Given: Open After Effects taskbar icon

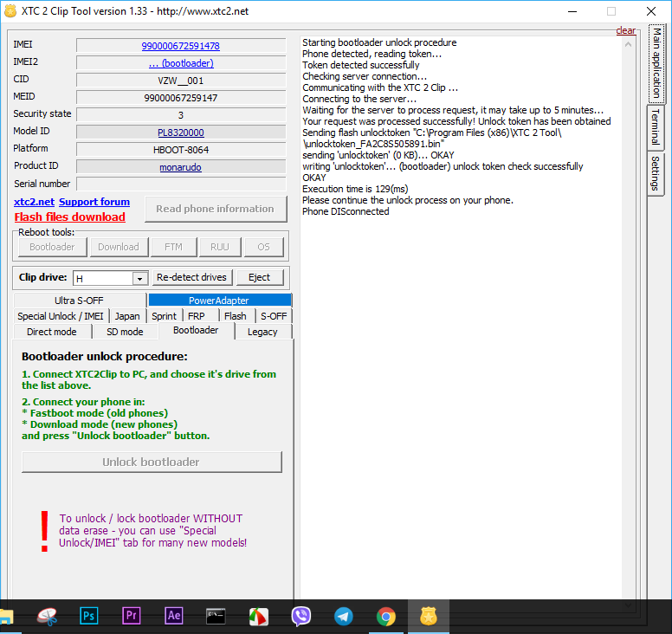Looking at the screenshot, I should point(174,616).
